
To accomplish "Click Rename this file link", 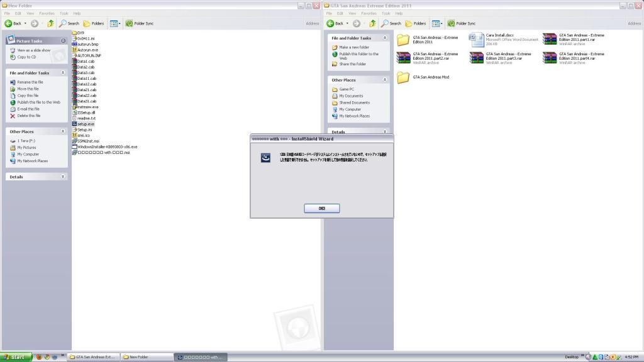I will pyautogui.click(x=30, y=82).
